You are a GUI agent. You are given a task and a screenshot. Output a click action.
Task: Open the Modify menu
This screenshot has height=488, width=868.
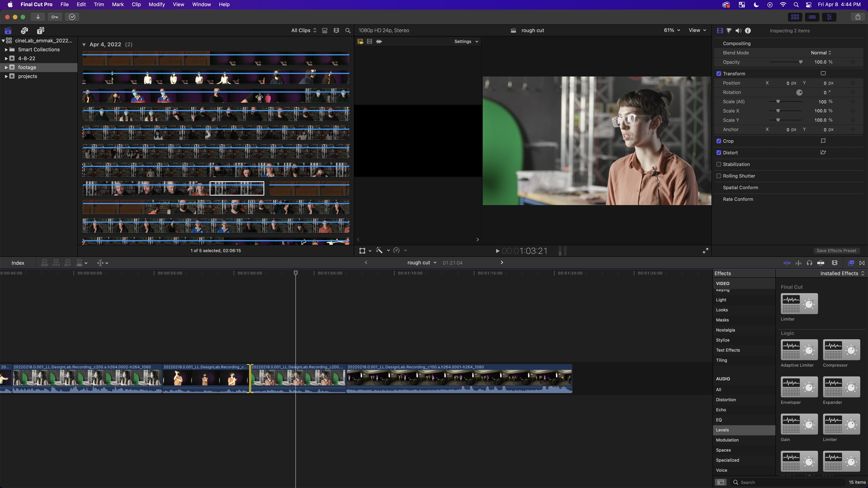tap(157, 4)
